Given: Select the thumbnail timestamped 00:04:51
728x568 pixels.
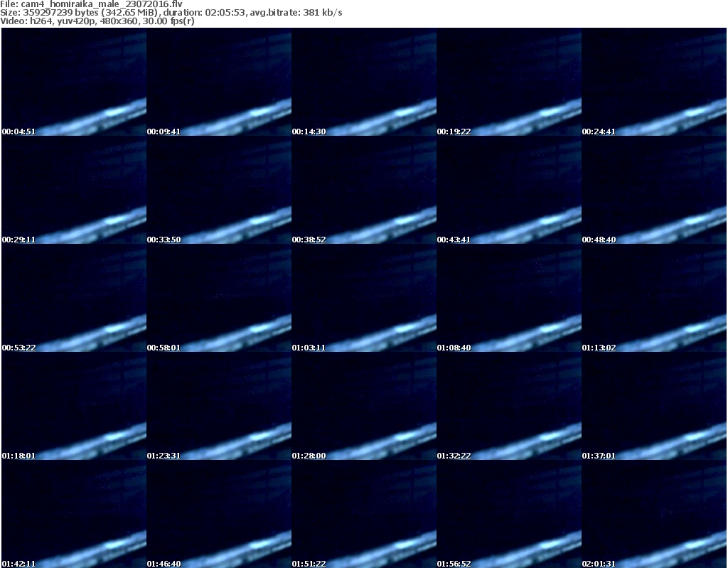Looking at the screenshot, I should coord(74,82).
